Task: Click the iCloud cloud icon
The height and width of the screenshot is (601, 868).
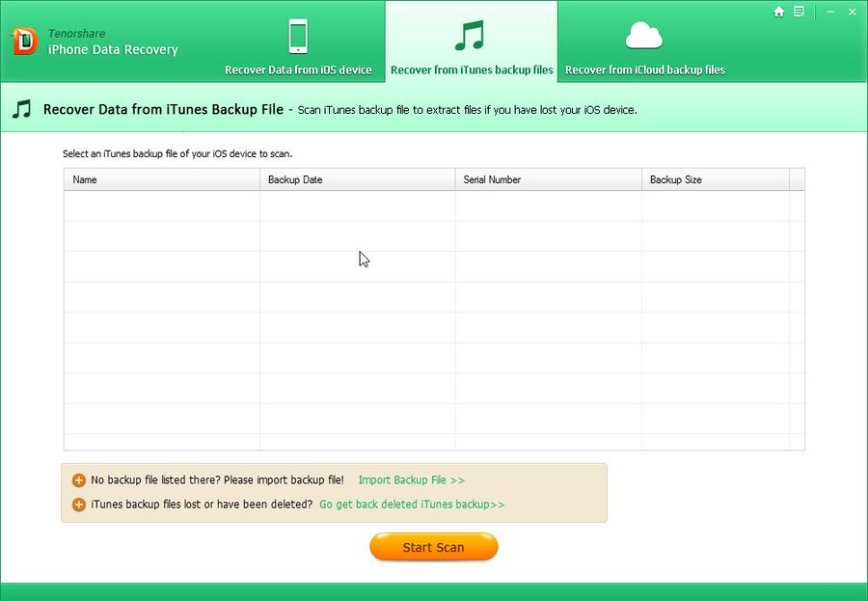Action: (644, 36)
